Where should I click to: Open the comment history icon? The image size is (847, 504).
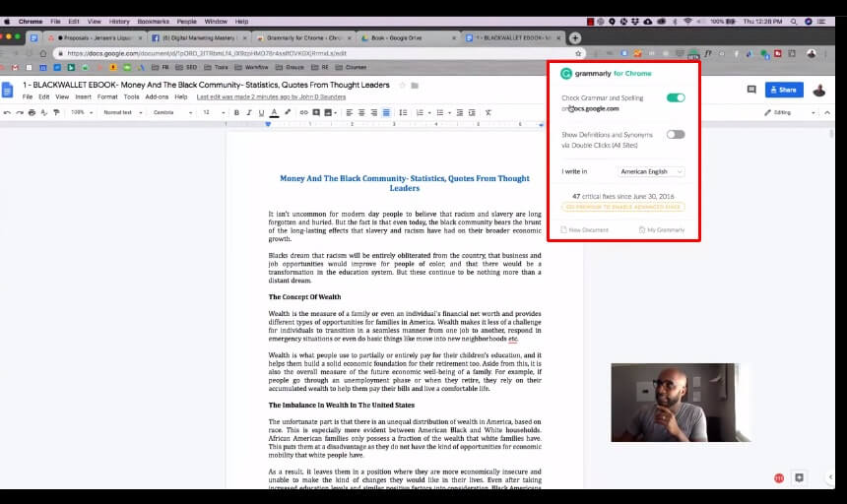[x=751, y=90]
